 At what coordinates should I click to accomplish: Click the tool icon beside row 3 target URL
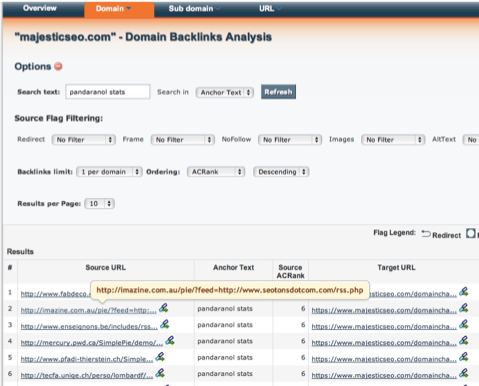coord(464,325)
